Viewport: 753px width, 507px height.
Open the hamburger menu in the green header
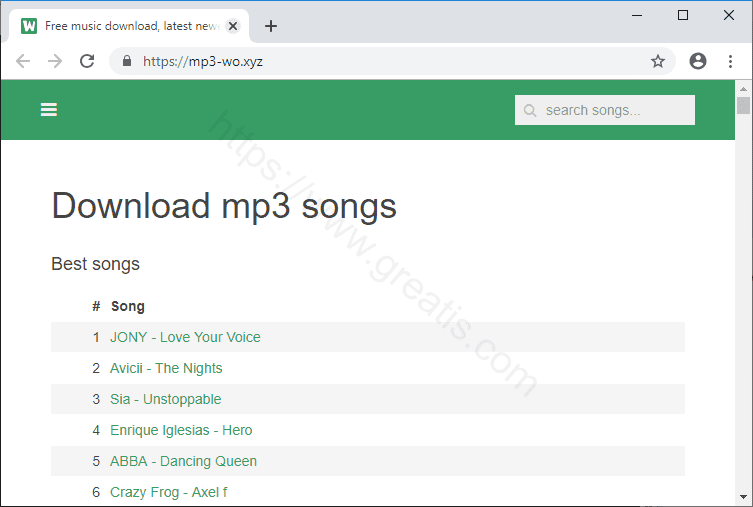[x=49, y=109]
